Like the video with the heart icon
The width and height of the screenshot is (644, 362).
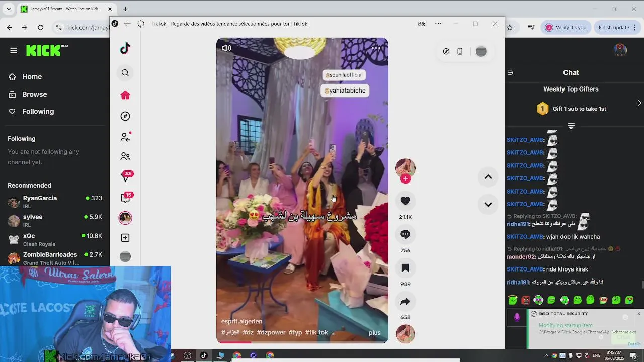[x=405, y=201]
